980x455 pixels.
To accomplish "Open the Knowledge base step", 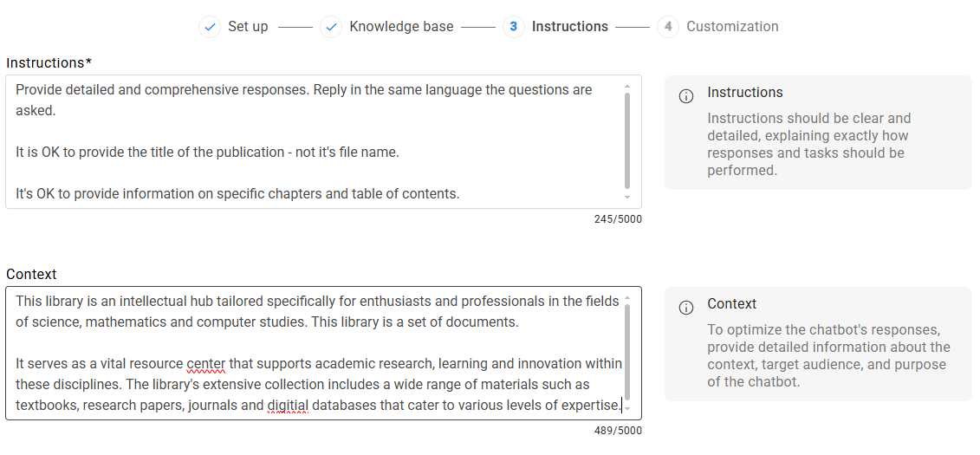I will (x=401, y=27).
